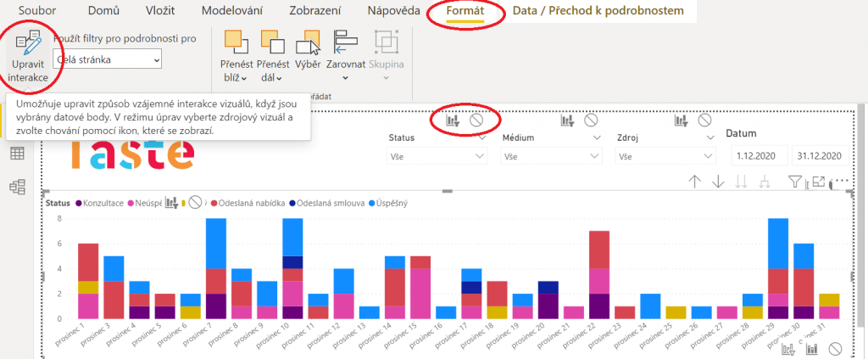Click the Úspěšný legend color marker

pos(378,204)
